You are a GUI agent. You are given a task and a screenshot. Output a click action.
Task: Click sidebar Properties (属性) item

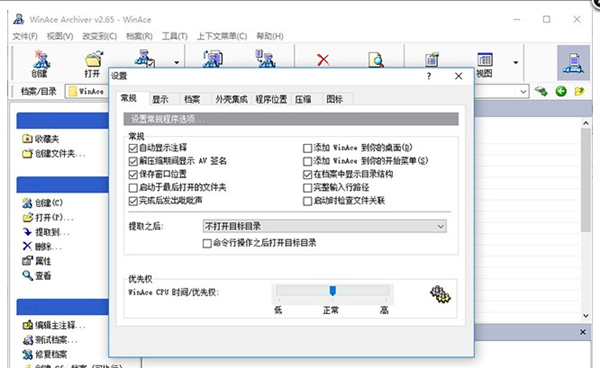(x=36, y=261)
